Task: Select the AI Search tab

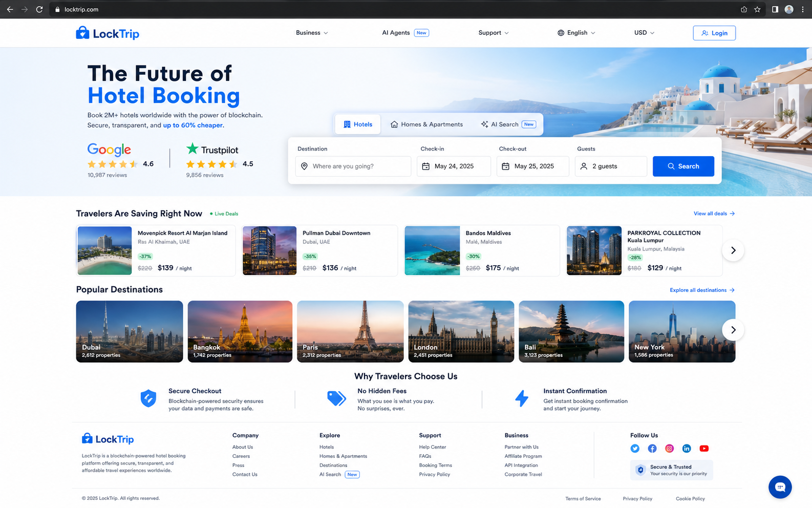Action: (508, 124)
